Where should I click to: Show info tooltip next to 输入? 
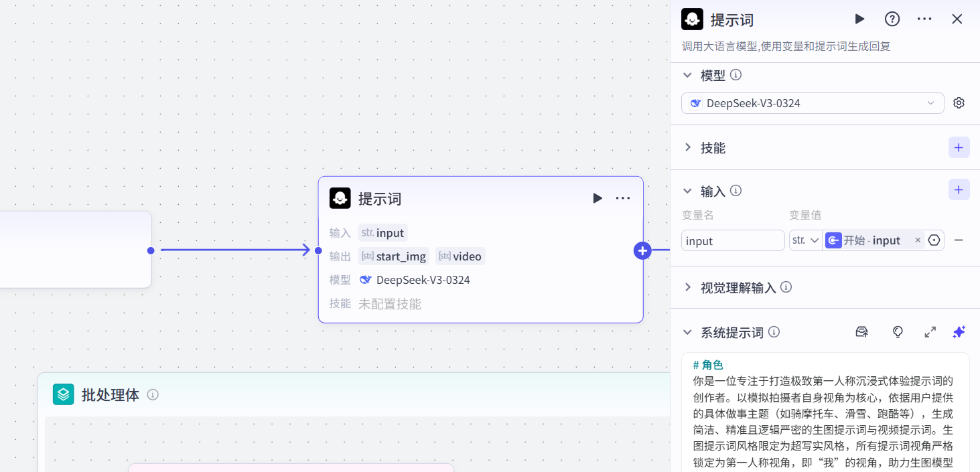(x=736, y=191)
